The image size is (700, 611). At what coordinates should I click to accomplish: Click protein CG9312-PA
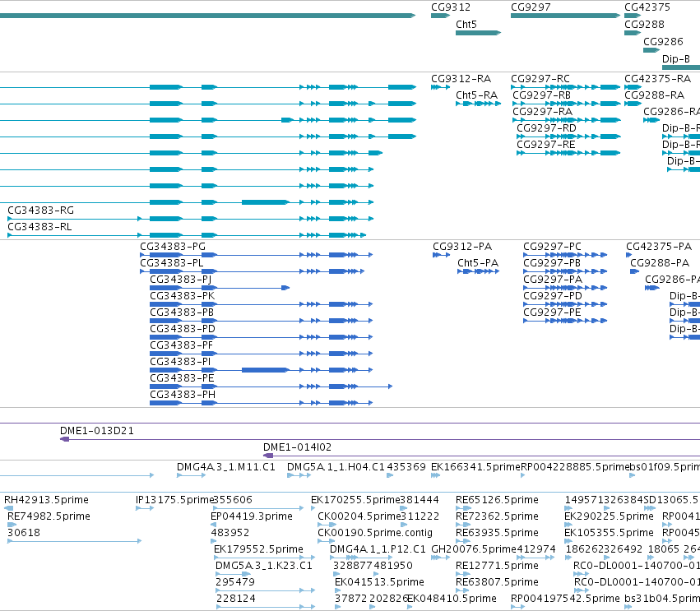[x=441, y=255]
